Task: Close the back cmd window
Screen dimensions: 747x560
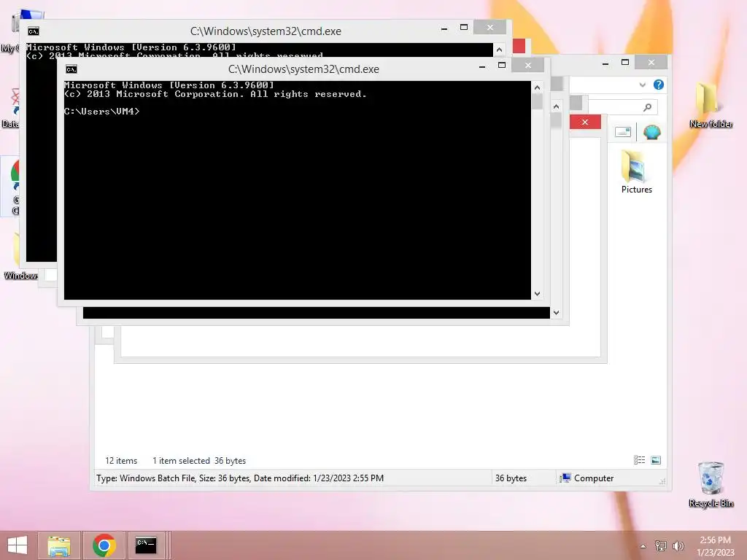Action: 489,27
